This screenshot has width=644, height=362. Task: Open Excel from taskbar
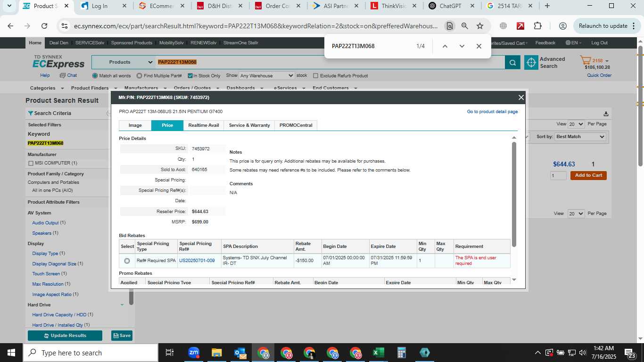(378, 353)
